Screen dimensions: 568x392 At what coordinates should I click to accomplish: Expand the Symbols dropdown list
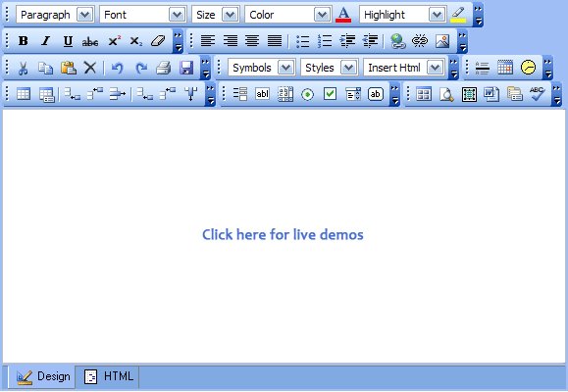[x=262, y=68]
